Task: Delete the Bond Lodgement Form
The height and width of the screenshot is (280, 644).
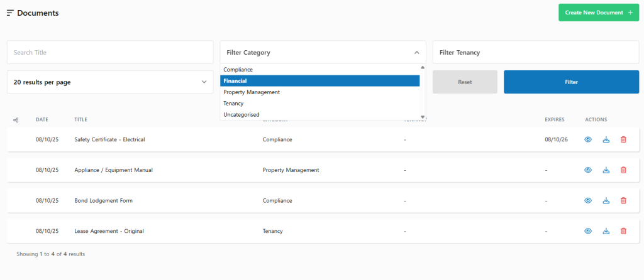Action: [x=623, y=201]
